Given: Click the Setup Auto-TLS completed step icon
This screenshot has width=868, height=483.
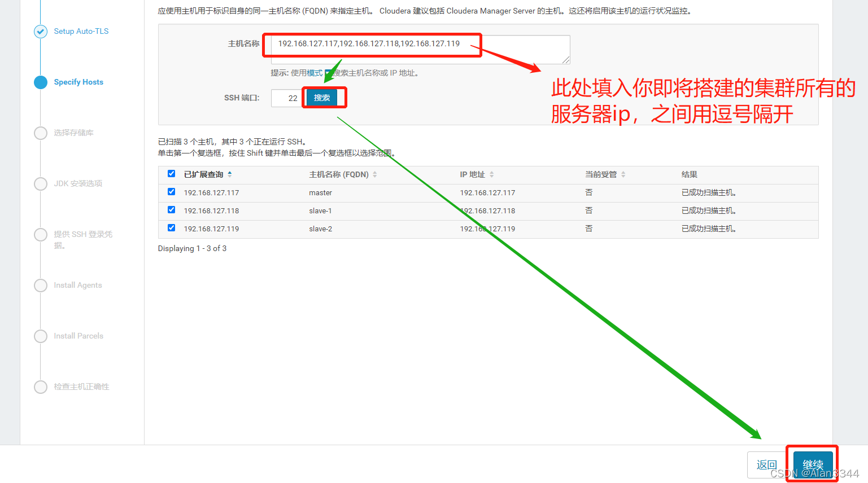Looking at the screenshot, I should click(41, 32).
